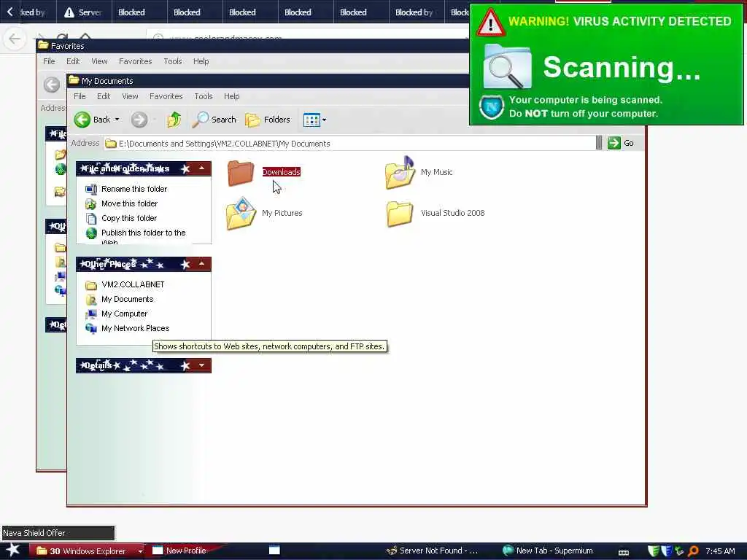Open View menu in My Documents window
The height and width of the screenshot is (560, 747).
(x=130, y=96)
